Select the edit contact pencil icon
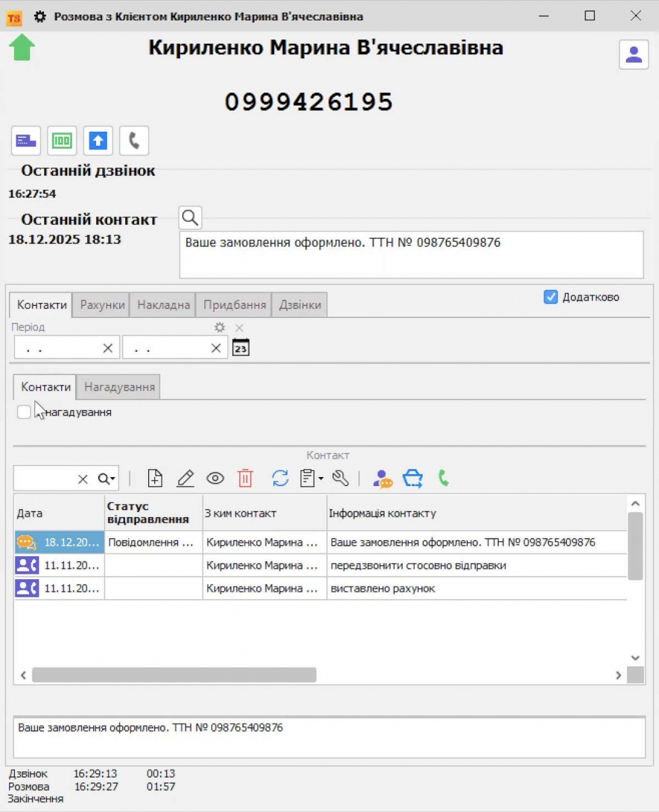The width and height of the screenshot is (659, 812). 185,478
